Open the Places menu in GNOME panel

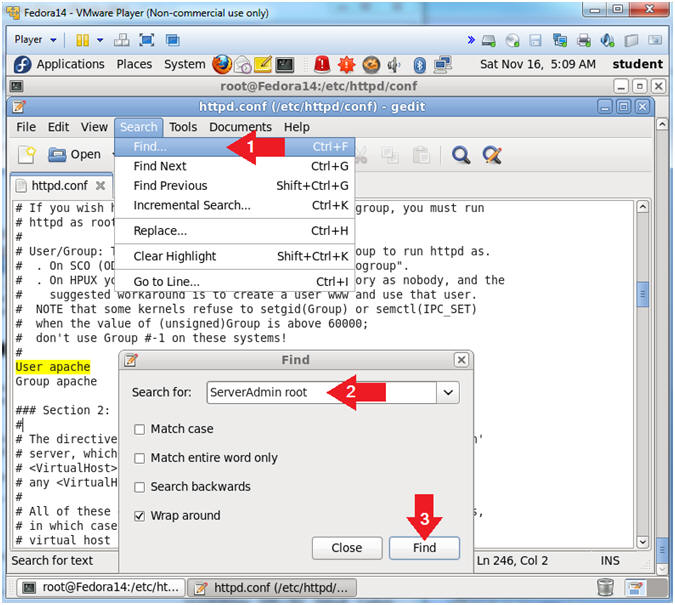coord(134,65)
